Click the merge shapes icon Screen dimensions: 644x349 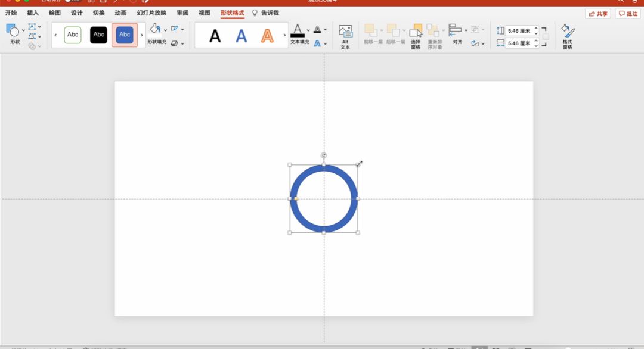click(32, 46)
